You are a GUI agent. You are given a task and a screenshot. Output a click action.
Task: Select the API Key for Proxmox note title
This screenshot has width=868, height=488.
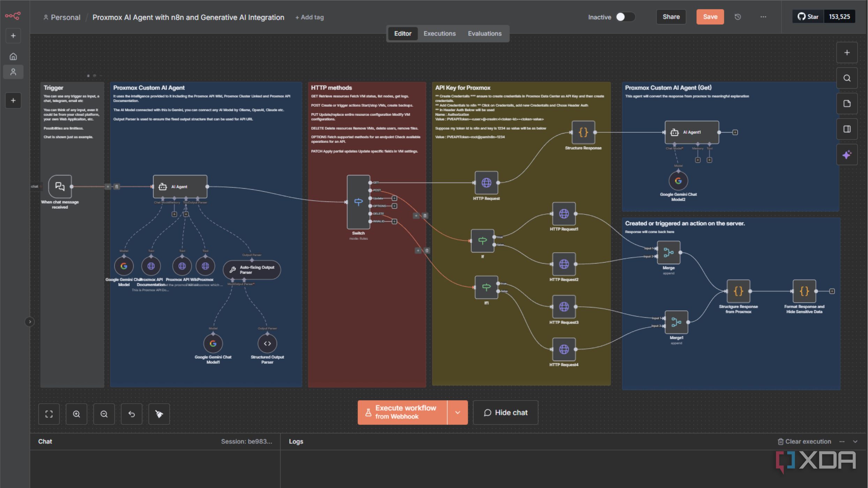463,87
